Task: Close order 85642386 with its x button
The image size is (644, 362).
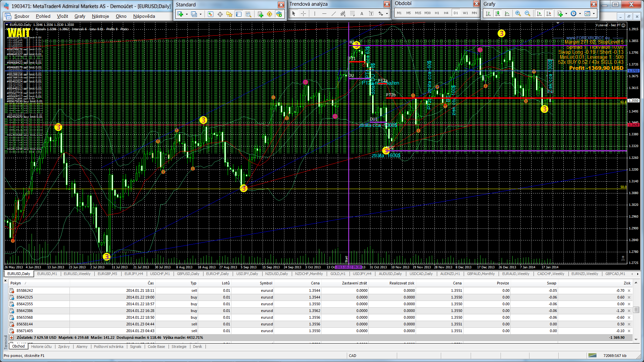Action: coord(629,311)
